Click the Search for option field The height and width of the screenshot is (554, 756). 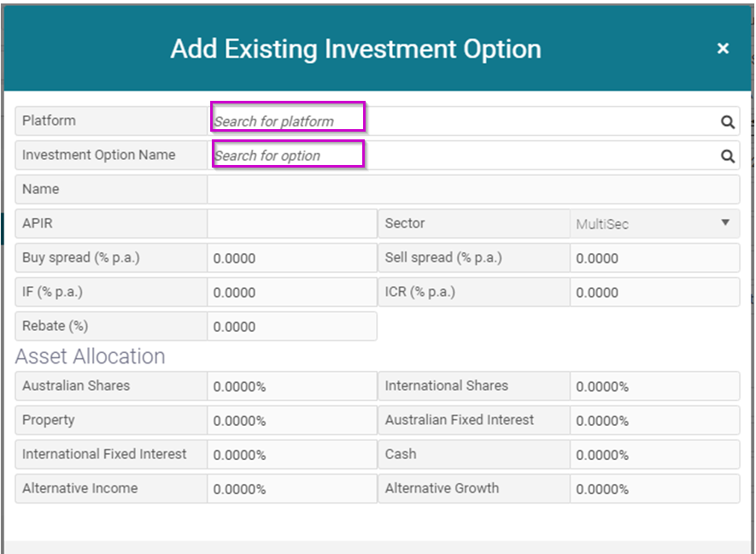(289, 155)
